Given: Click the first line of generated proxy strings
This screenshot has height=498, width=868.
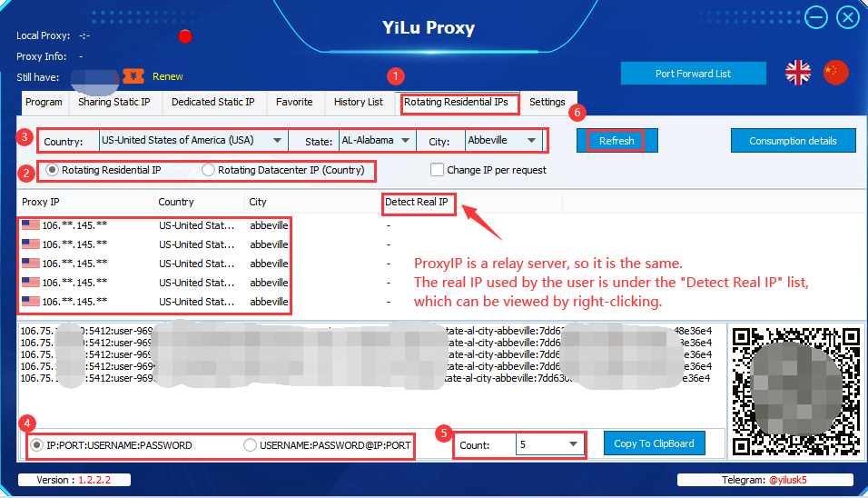Looking at the screenshot, I should (x=365, y=331).
